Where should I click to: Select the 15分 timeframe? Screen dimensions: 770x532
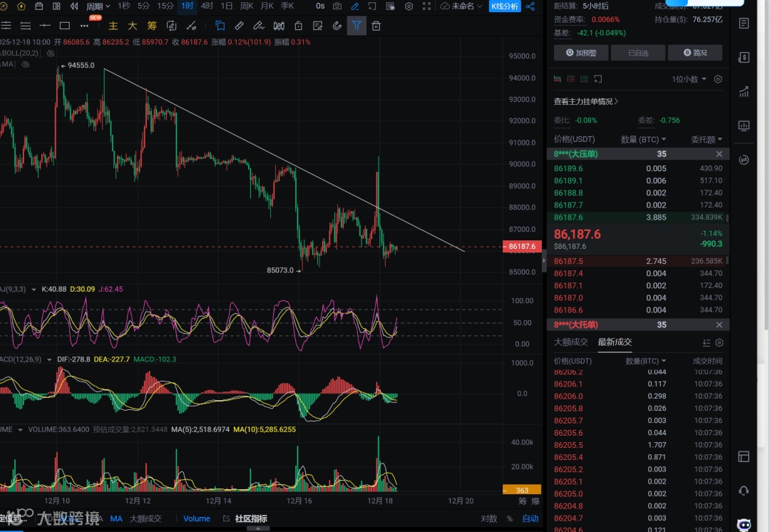pos(165,6)
